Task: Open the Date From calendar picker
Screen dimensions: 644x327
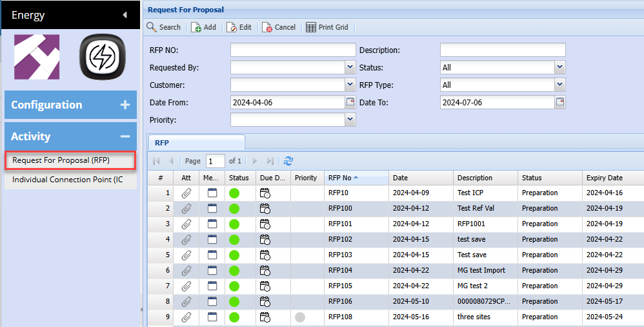Action: point(350,102)
